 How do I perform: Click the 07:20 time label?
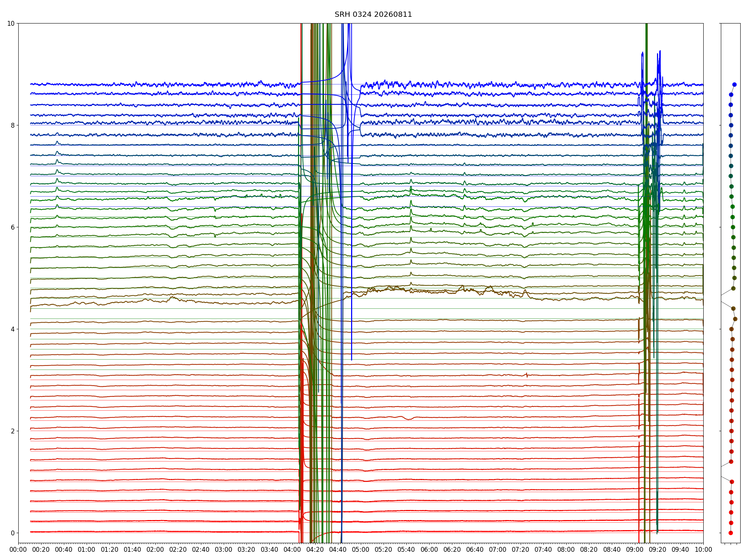click(521, 550)
